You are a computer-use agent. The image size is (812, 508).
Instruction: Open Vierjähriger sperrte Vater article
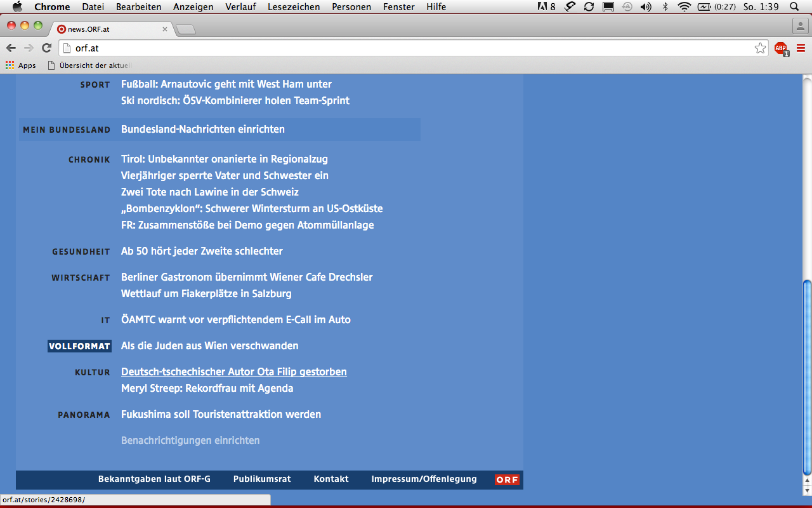click(x=225, y=175)
